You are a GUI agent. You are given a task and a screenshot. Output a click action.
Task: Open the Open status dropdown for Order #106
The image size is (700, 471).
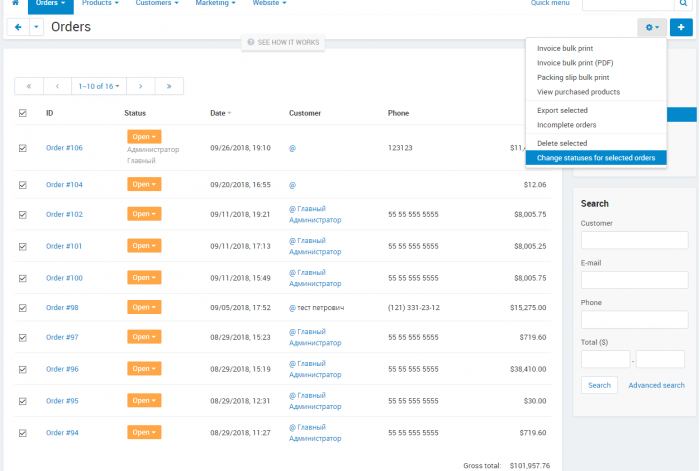click(x=144, y=137)
